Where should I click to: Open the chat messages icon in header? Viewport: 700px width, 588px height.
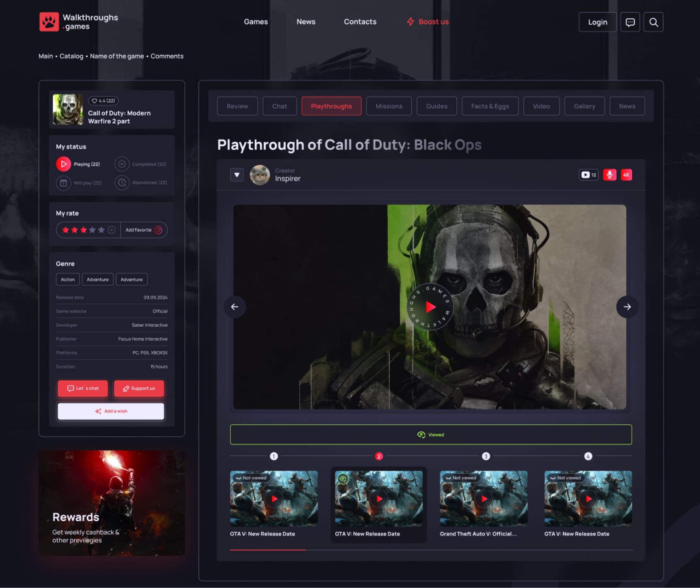point(630,22)
